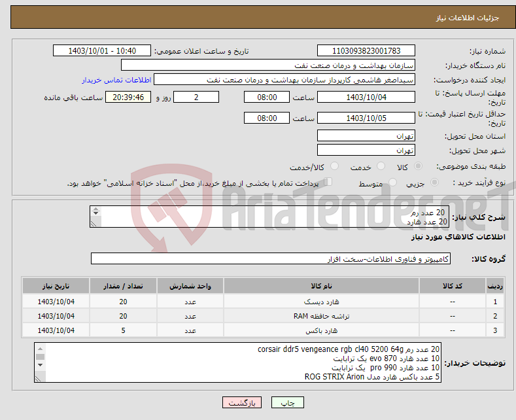Image resolution: width=516 pixels, height=420 pixels.
Task: Click date 1403/10/04 in the RAM row
Action: [56, 316]
